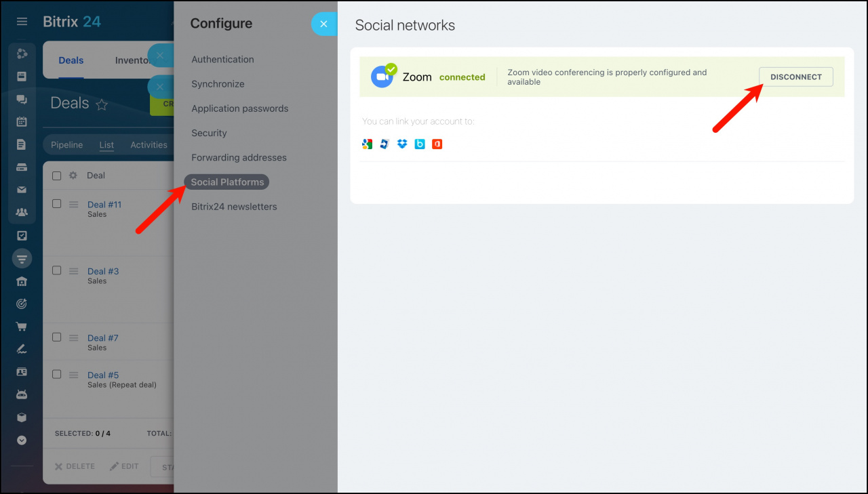Open the tasks checkmark sidebar icon

[x=22, y=236]
